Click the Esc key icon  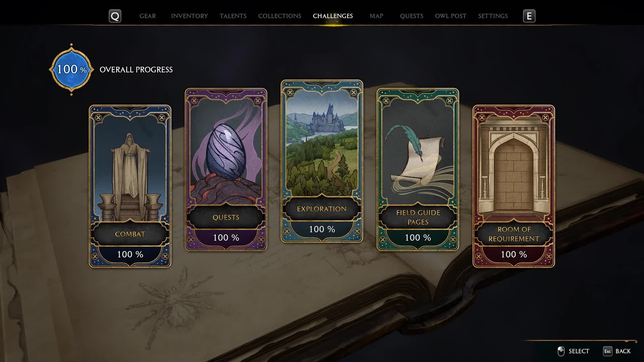[x=607, y=351]
